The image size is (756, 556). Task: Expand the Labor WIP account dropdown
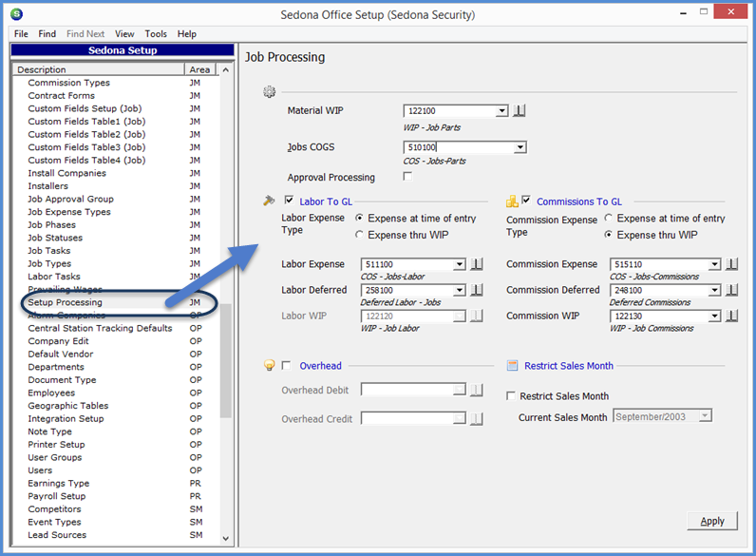pos(460,316)
